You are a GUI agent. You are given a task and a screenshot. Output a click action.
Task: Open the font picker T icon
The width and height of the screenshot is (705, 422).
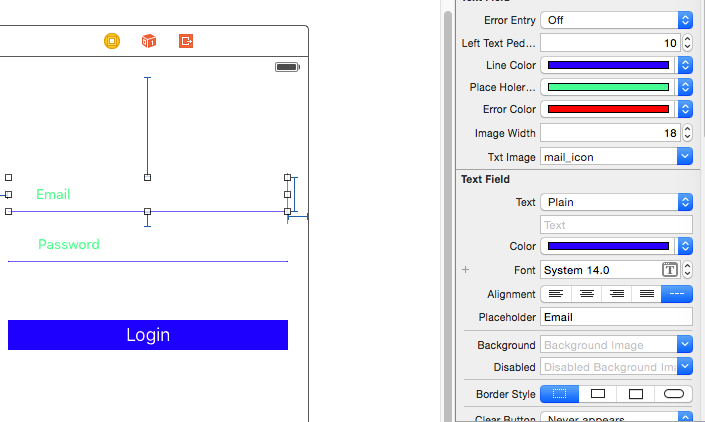(669, 270)
